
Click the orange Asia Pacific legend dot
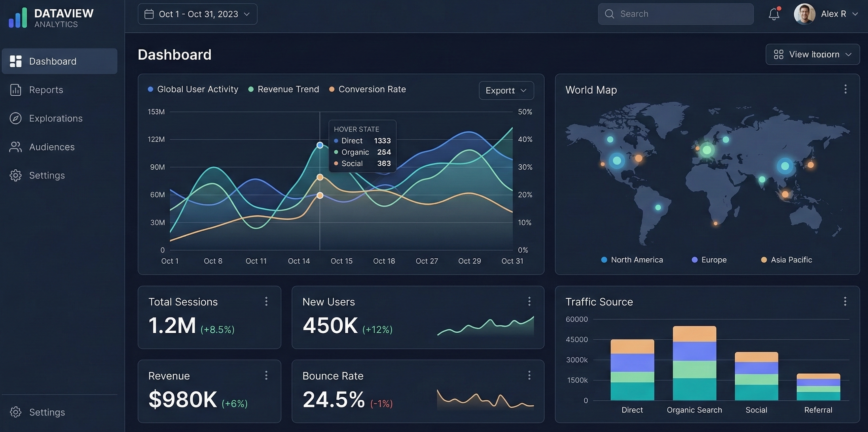pyautogui.click(x=764, y=260)
